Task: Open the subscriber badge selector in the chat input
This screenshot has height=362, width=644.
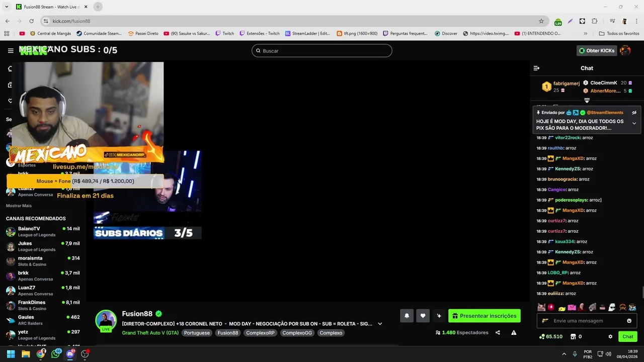Action: tap(545, 321)
